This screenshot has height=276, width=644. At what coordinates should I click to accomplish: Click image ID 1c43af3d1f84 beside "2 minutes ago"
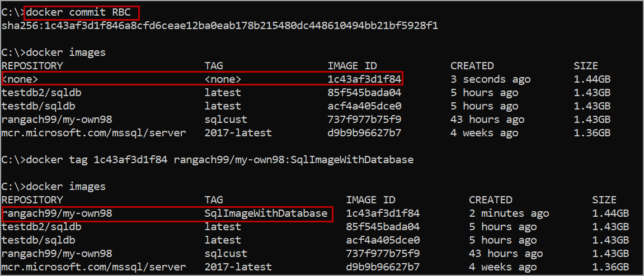tap(383, 213)
